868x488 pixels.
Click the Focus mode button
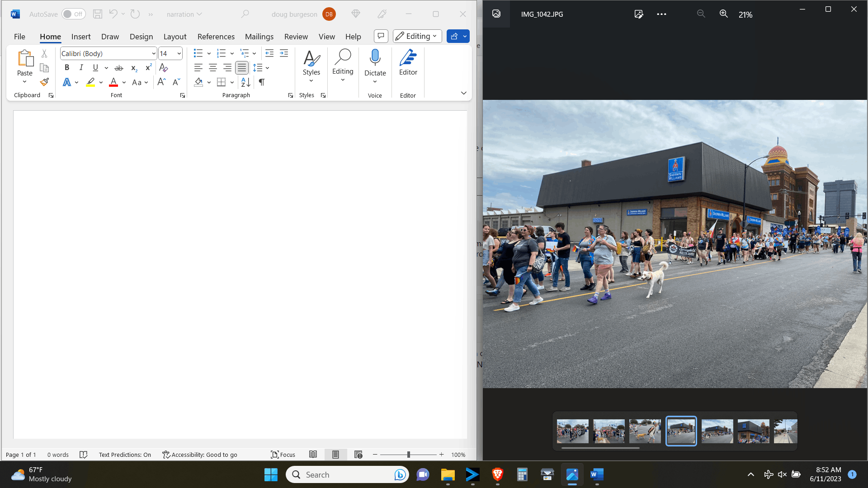283,455
